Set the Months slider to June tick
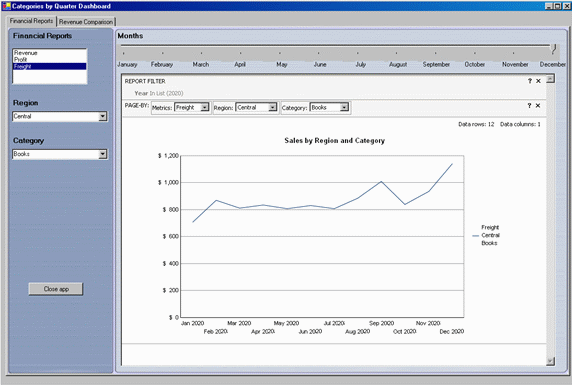Viewport: 572px width, 385px height. (318, 53)
